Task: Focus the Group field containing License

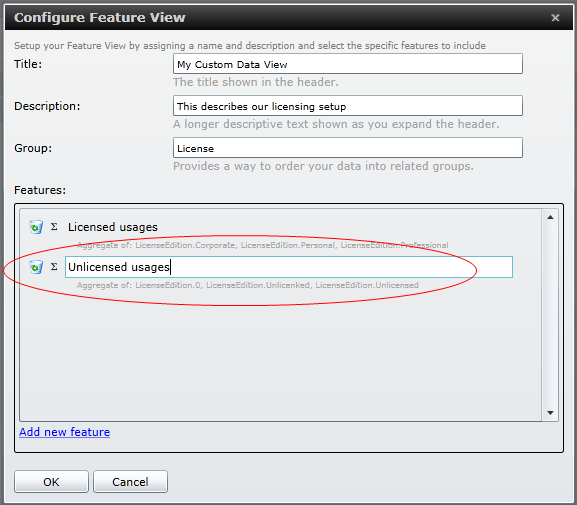Action: [x=348, y=148]
